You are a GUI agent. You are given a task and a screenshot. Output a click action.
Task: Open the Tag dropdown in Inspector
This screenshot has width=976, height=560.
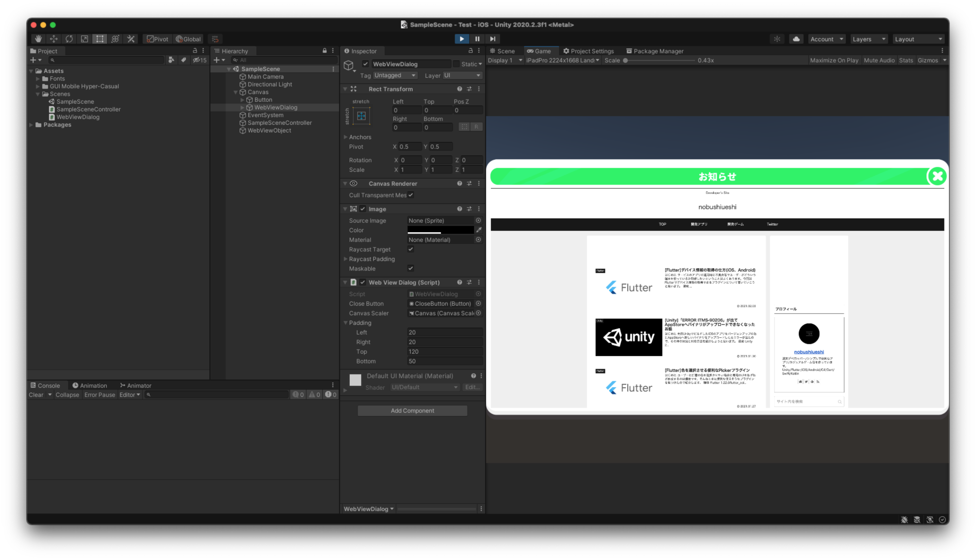click(x=395, y=75)
